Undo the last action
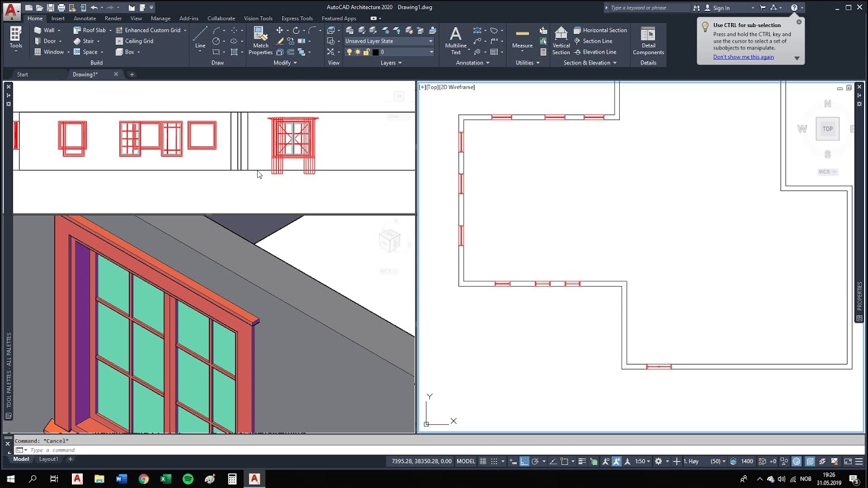This screenshot has width=868, height=488. (94, 7)
